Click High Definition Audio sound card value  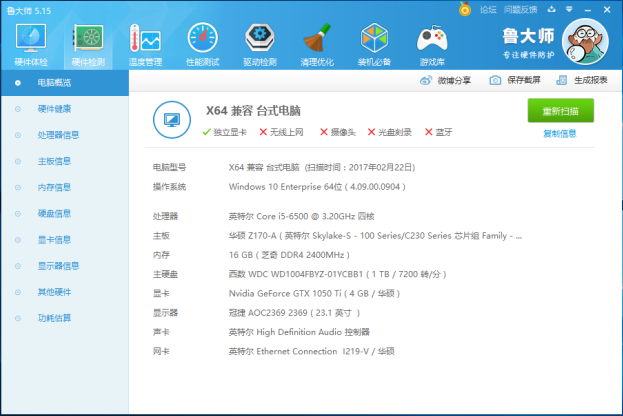coord(299,332)
